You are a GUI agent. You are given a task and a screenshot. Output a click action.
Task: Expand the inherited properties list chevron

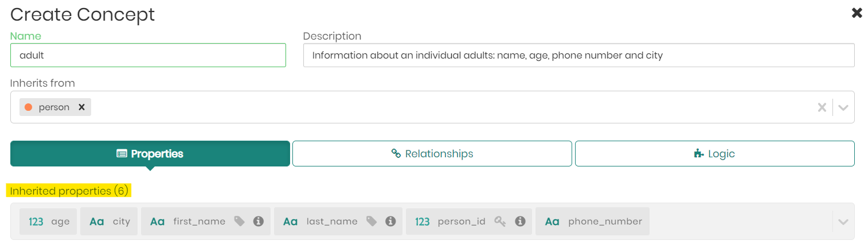point(843,222)
